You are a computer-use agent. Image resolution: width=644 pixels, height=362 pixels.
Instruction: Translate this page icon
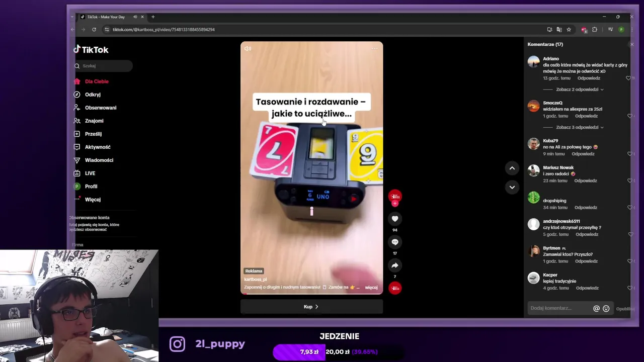click(x=559, y=30)
